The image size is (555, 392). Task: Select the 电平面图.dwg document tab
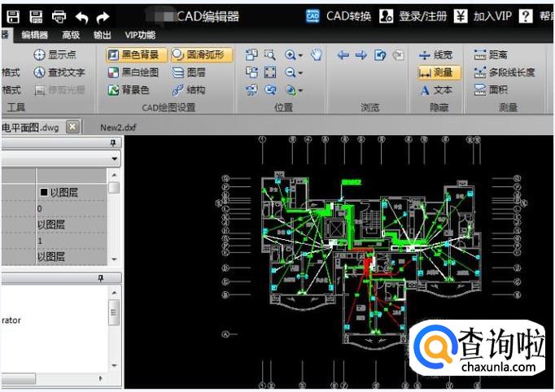pyautogui.click(x=30, y=128)
